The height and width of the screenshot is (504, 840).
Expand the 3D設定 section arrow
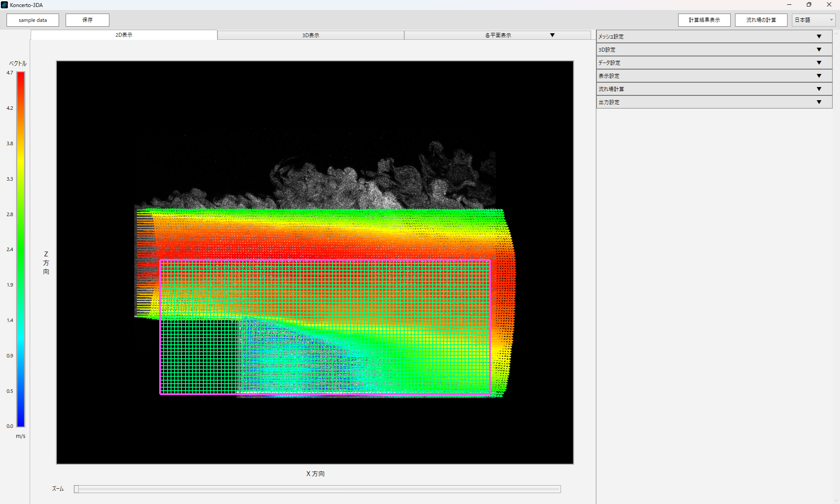[819, 49]
